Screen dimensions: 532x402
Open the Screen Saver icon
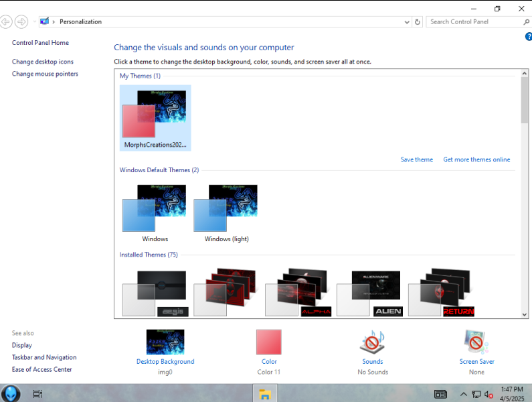pyautogui.click(x=476, y=342)
